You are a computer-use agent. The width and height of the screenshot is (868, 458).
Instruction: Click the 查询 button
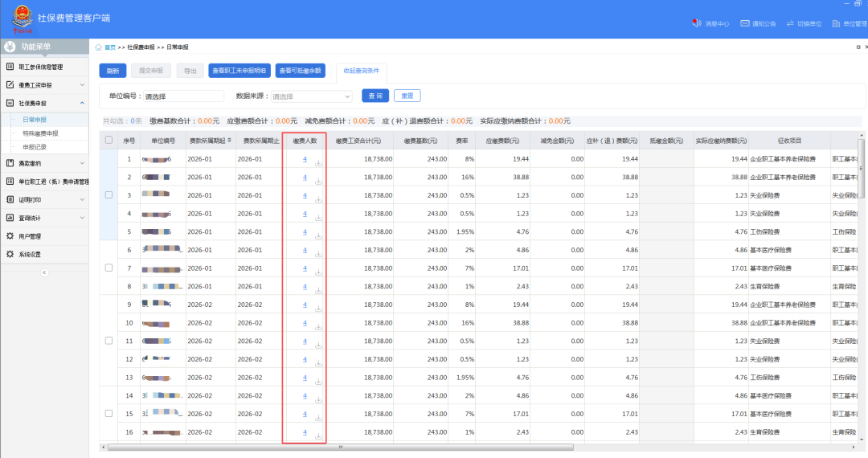(x=375, y=96)
